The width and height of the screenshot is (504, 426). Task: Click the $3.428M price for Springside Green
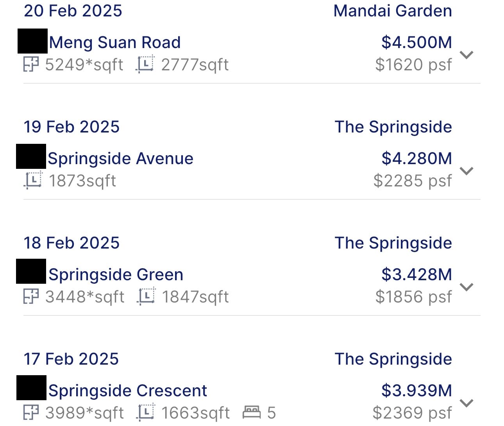point(416,274)
